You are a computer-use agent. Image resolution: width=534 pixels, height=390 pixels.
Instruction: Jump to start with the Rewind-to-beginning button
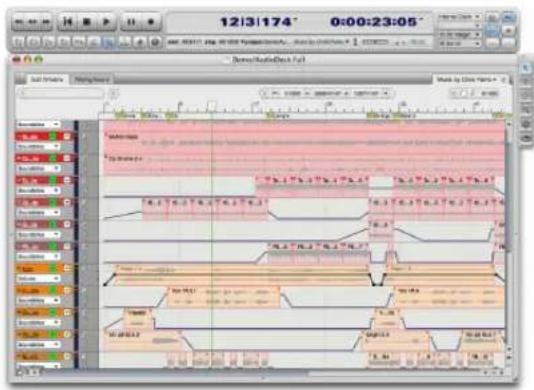68,22
